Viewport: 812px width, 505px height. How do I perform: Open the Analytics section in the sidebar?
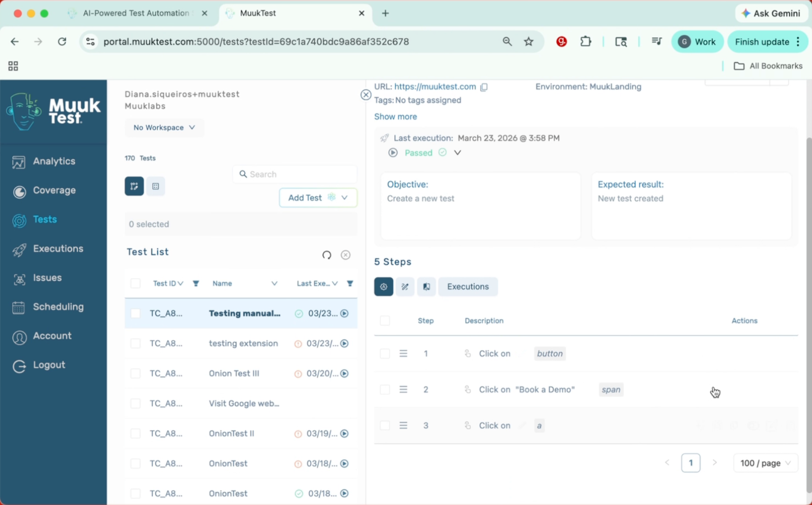tap(44, 161)
